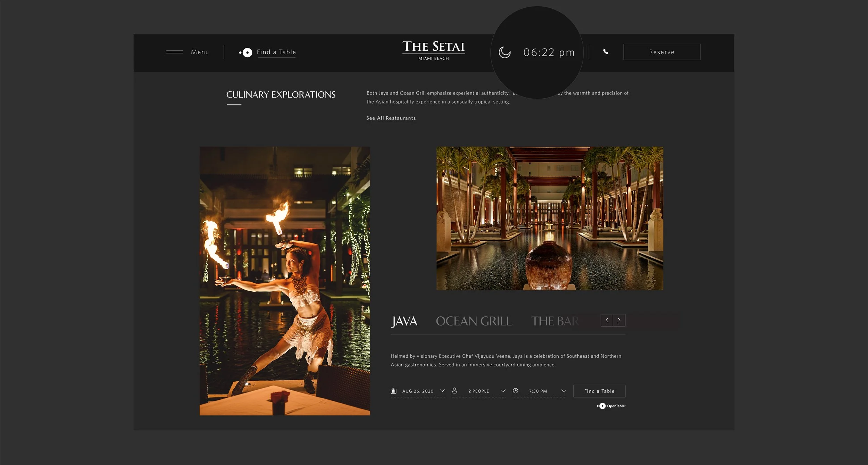Open the Menu label in header
Image resolution: width=868 pixels, height=465 pixels.
pos(200,52)
